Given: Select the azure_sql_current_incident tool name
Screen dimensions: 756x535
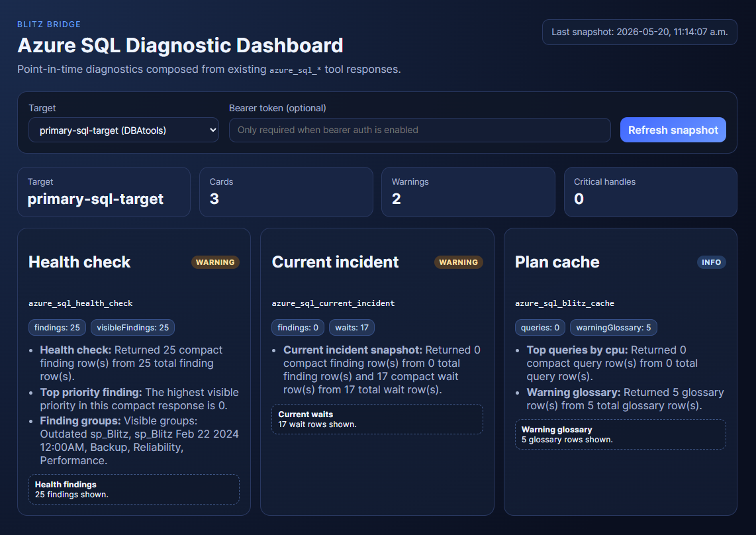Looking at the screenshot, I should (x=333, y=303).
